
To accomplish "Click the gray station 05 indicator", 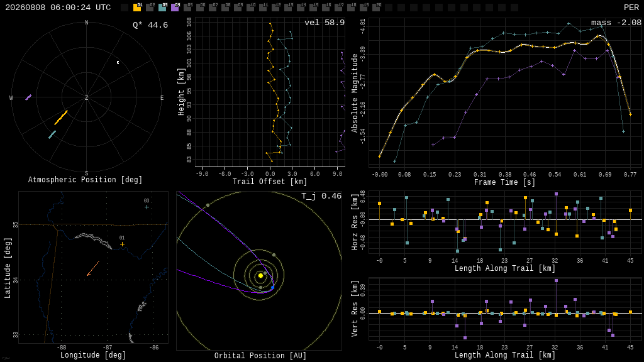I will [187, 8].
